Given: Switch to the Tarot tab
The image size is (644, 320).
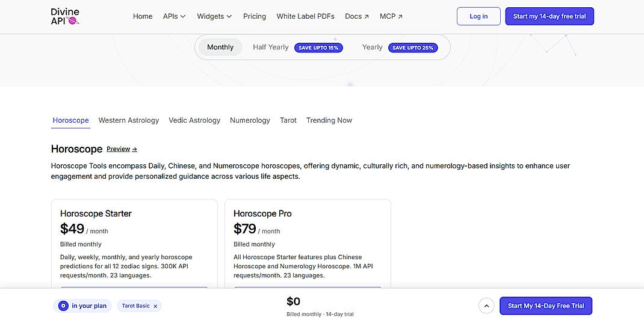Looking at the screenshot, I should pyautogui.click(x=288, y=120).
